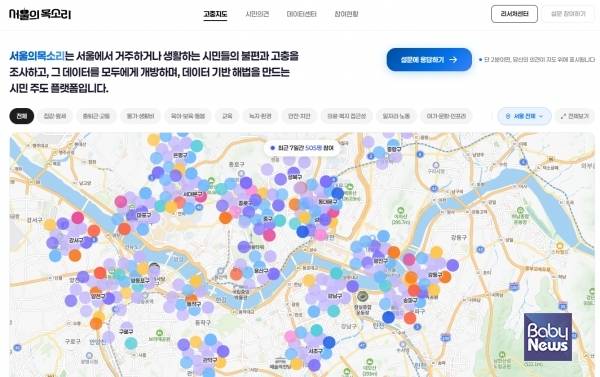The width and height of the screenshot is (600, 377).
Task: Click the 설문 참여하기 header button
Action: (x=568, y=14)
